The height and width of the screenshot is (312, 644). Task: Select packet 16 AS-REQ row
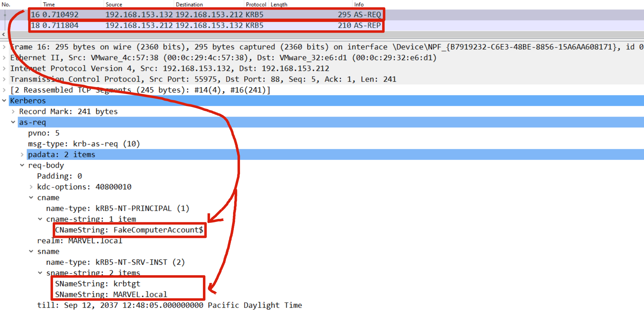tap(206, 15)
